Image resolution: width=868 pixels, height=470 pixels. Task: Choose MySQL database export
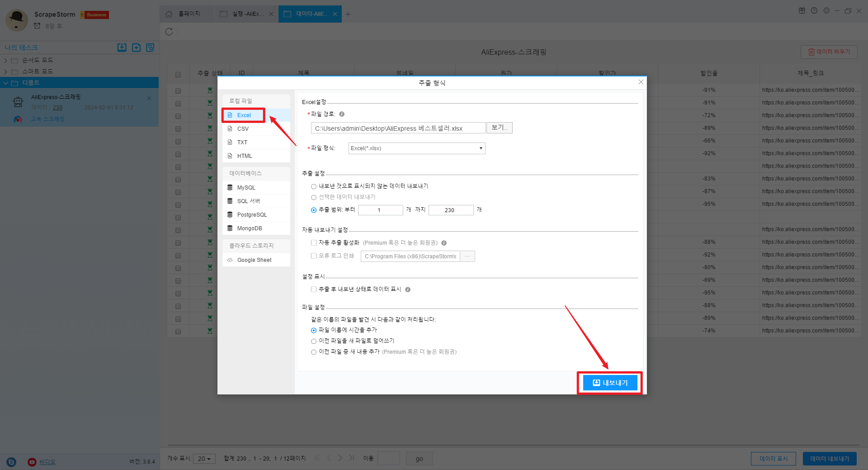pyautogui.click(x=256, y=188)
